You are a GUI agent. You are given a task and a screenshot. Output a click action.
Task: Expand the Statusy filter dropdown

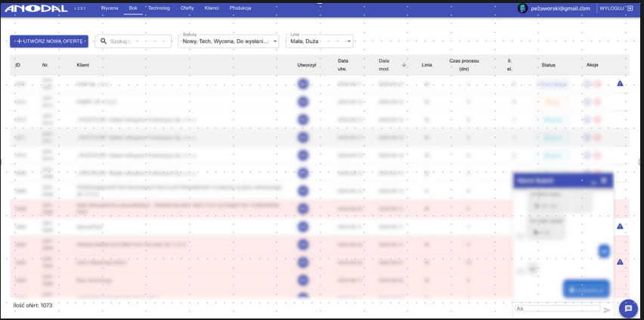pos(228,41)
